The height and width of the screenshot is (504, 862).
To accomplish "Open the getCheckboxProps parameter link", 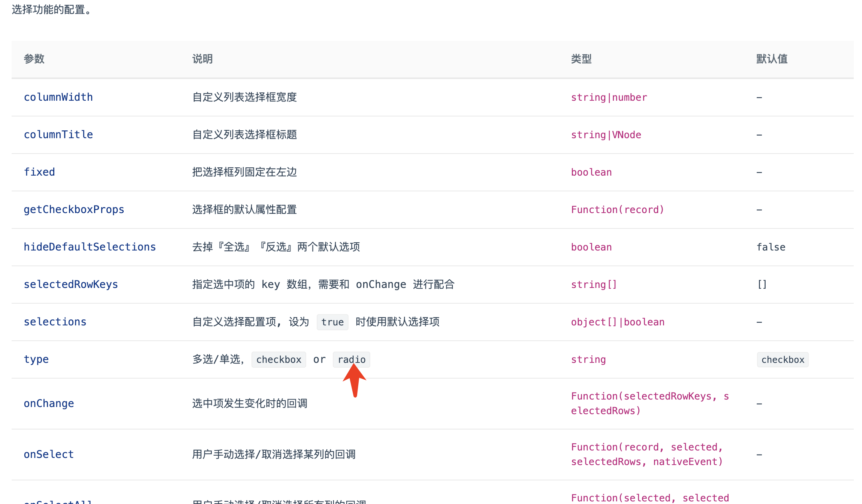I will (x=74, y=209).
